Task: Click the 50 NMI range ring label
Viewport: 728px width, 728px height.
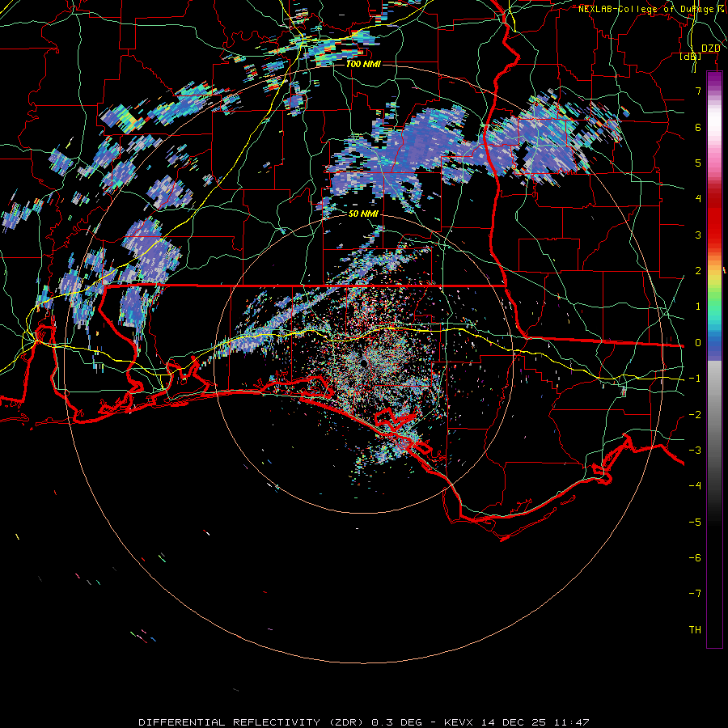Action: coord(363,214)
